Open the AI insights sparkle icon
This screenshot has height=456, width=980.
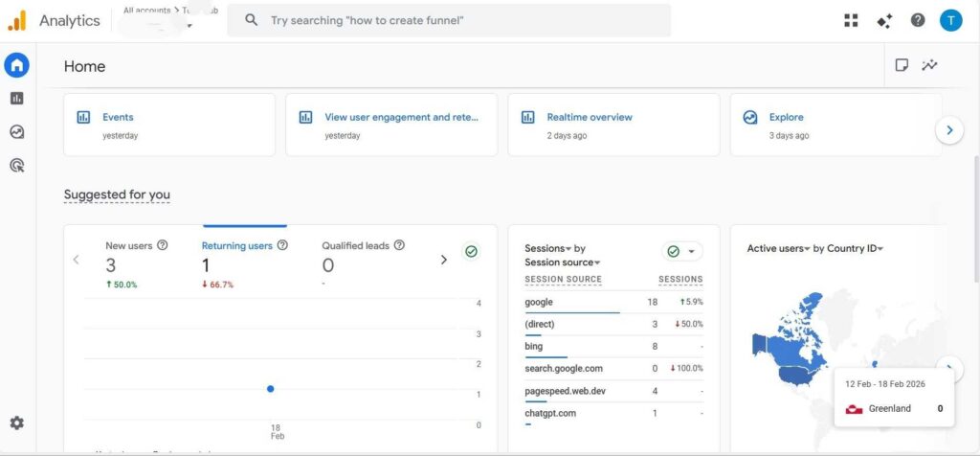[884, 21]
